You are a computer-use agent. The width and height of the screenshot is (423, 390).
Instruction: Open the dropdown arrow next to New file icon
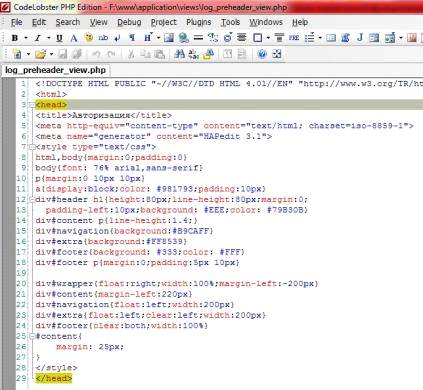[28, 54]
